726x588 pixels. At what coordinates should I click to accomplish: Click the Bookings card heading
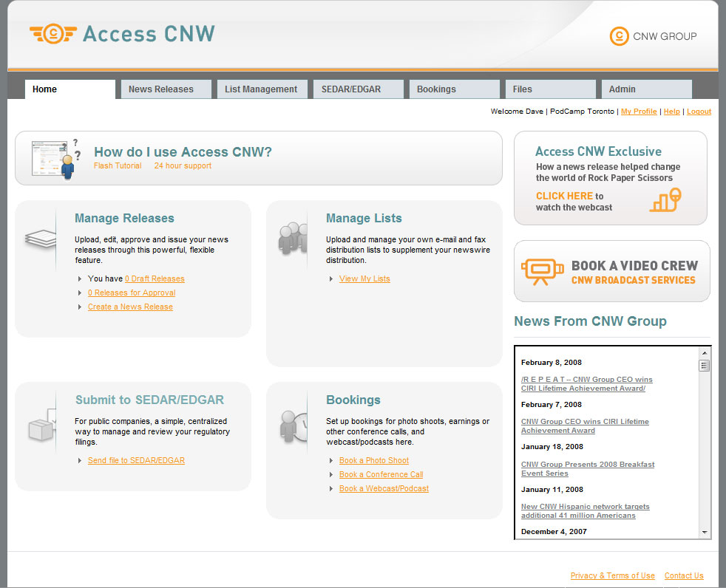coord(353,400)
